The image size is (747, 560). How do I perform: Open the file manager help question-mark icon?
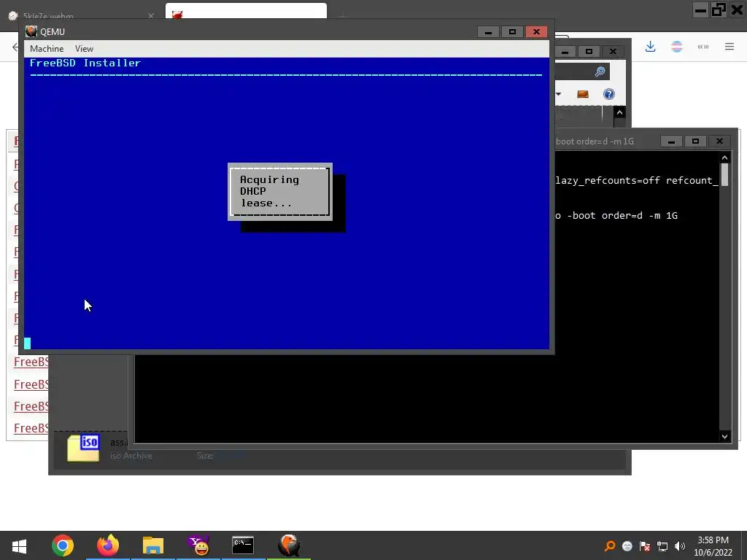pyautogui.click(x=609, y=94)
